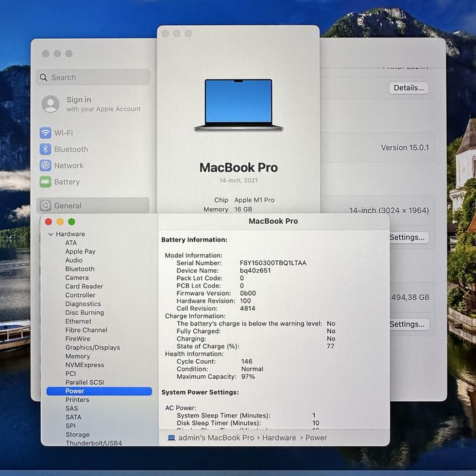
Task: Click Hardware in the bottom path bar
Action: click(x=279, y=438)
